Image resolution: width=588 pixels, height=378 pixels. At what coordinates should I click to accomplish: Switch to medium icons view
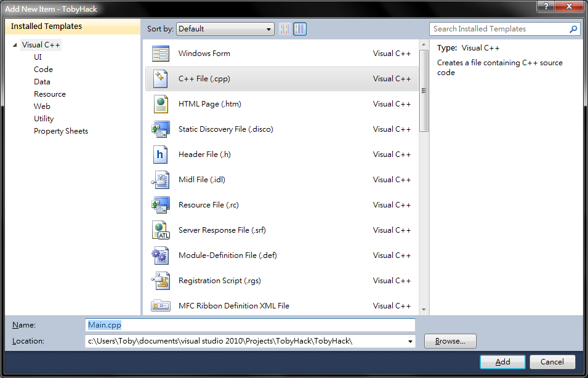point(300,29)
